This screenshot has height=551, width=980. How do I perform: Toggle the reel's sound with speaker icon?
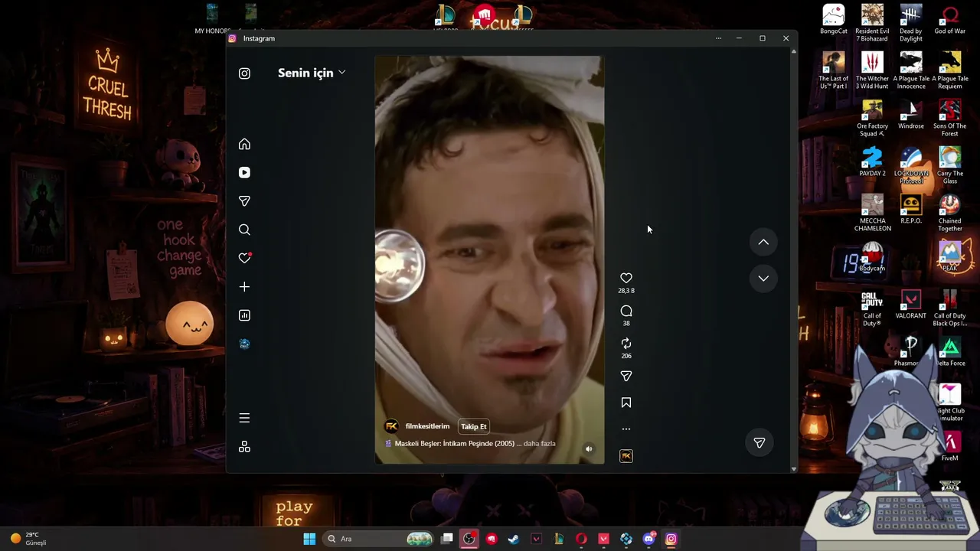click(589, 449)
